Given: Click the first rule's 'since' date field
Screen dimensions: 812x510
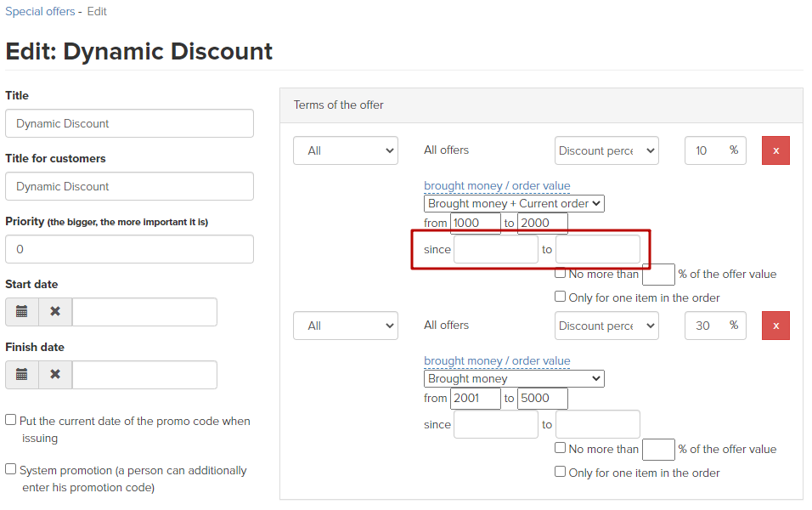Looking at the screenshot, I should click(x=495, y=249).
